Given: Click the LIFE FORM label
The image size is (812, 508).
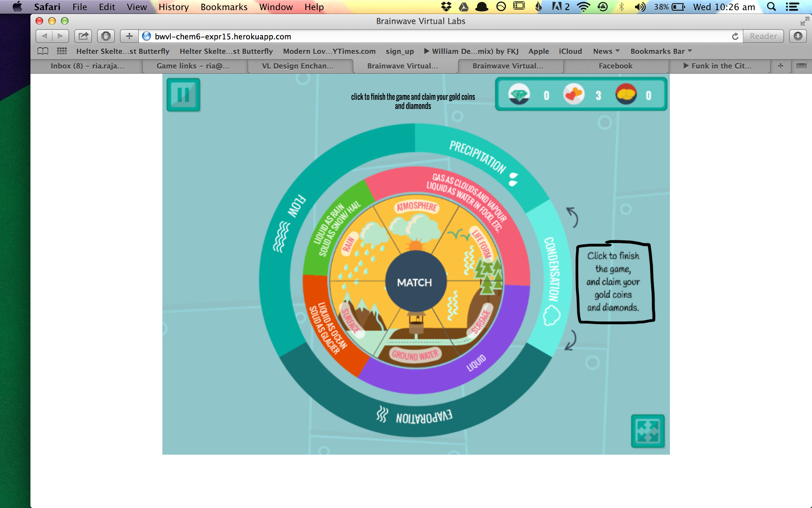Looking at the screenshot, I should pyautogui.click(x=481, y=244).
